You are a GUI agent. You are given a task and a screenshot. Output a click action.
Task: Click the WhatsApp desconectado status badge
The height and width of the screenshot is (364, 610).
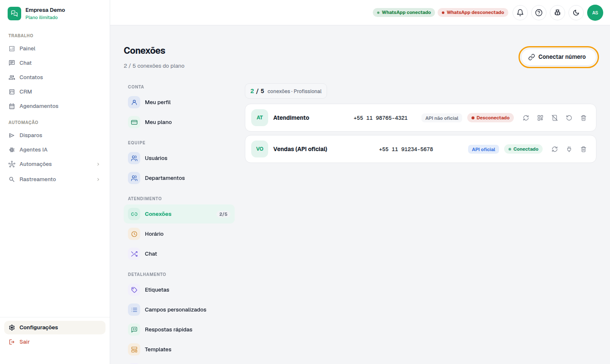click(x=473, y=13)
